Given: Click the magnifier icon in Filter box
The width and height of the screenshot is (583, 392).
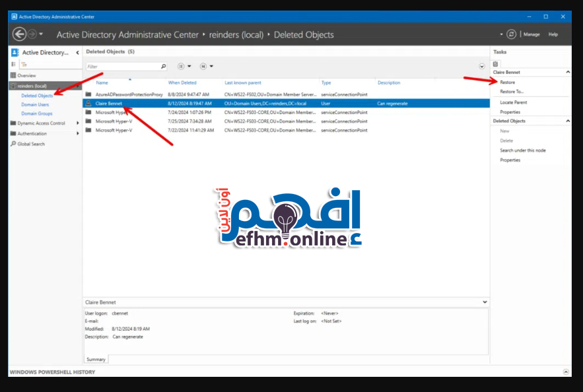Looking at the screenshot, I should coord(163,67).
